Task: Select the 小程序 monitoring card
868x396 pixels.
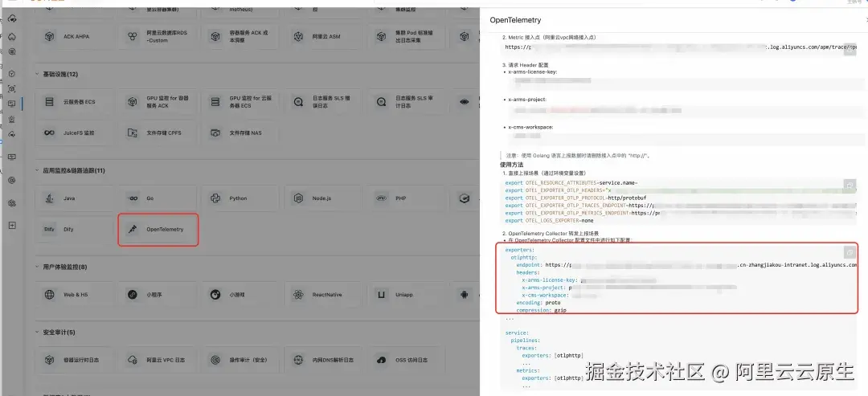Action: coord(158,295)
